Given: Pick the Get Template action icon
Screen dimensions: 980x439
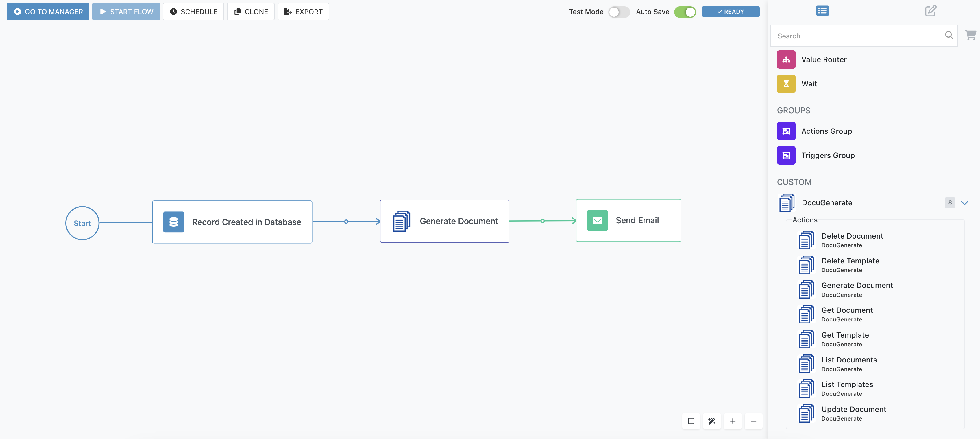Looking at the screenshot, I should (x=807, y=339).
